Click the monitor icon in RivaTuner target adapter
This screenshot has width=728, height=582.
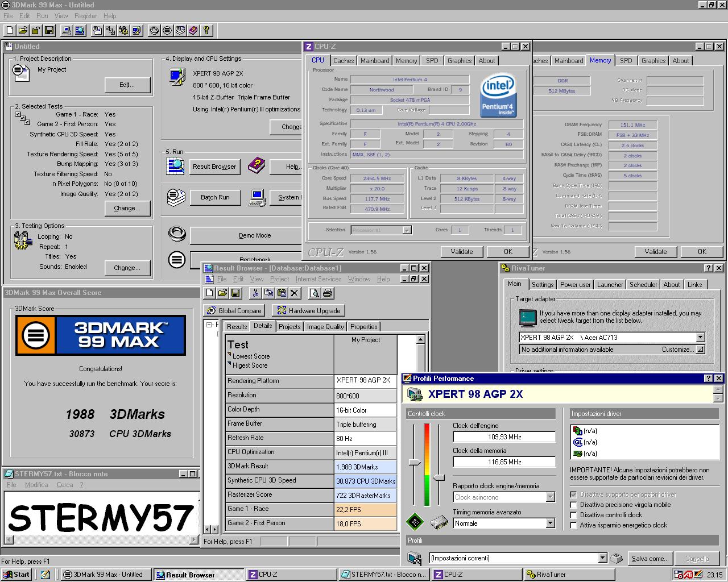527,317
